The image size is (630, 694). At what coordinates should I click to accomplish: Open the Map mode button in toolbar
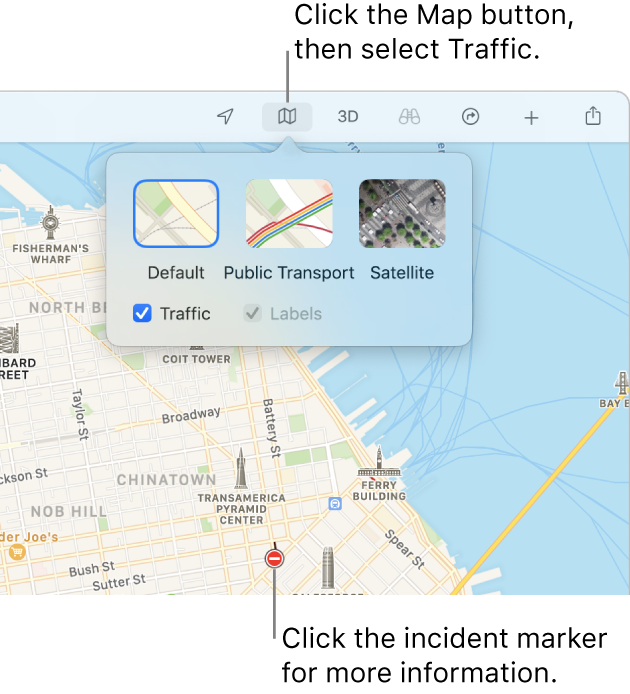click(287, 116)
